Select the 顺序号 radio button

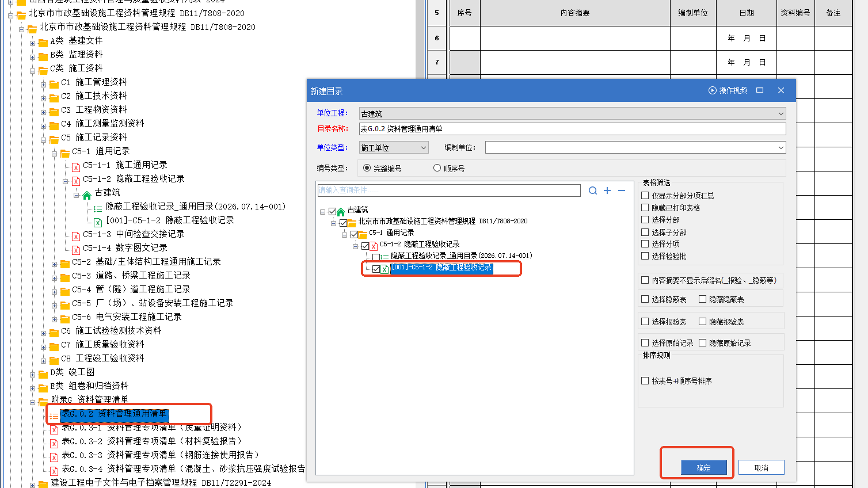pos(437,168)
